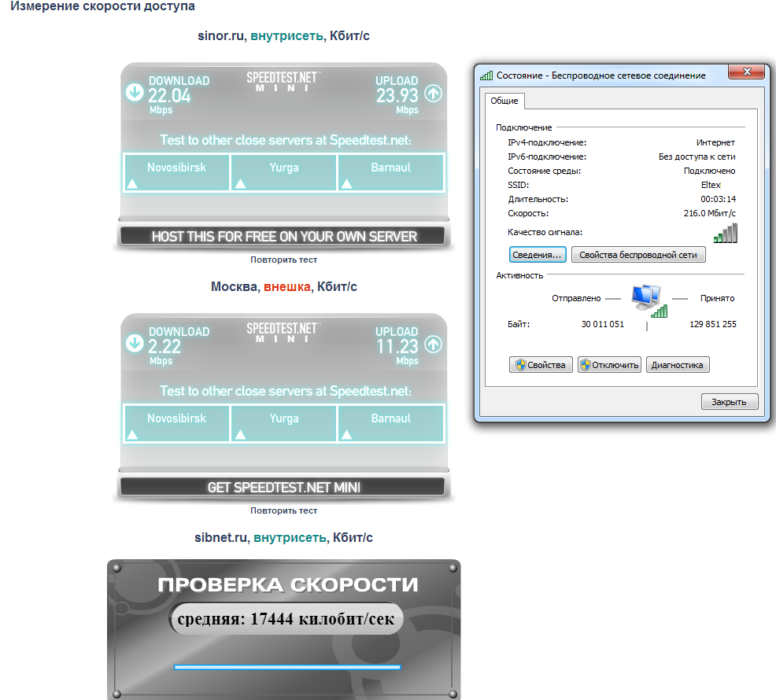The height and width of the screenshot is (700, 776).
Task: Close the wireless status dialog with X
Action: [748, 72]
